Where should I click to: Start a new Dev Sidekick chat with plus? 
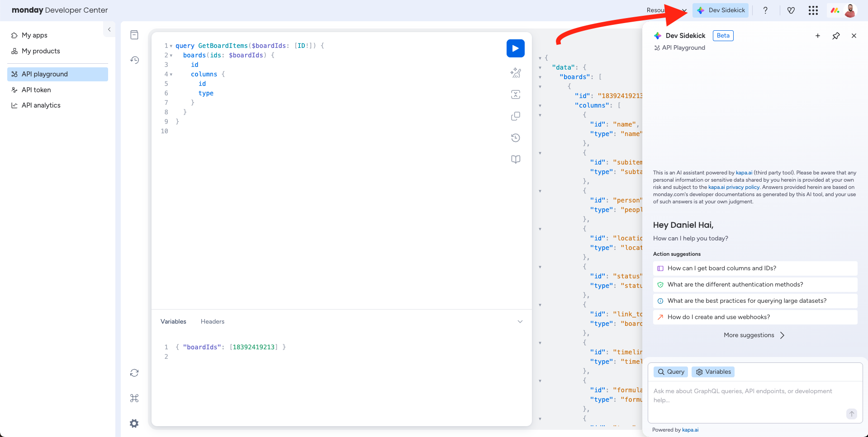click(818, 36)
